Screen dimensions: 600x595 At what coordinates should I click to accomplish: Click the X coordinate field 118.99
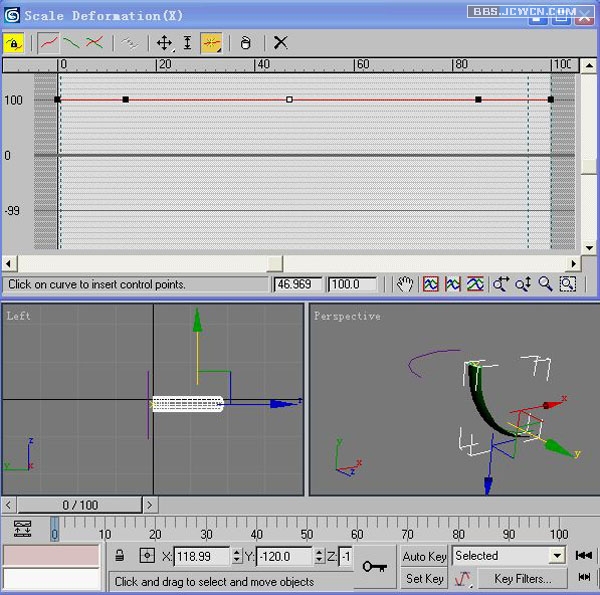(201, 556)
